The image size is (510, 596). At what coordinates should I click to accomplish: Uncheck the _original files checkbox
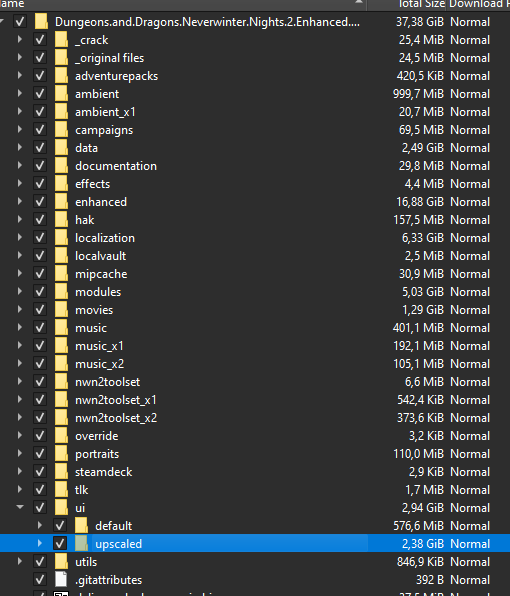tap(40, 58)
